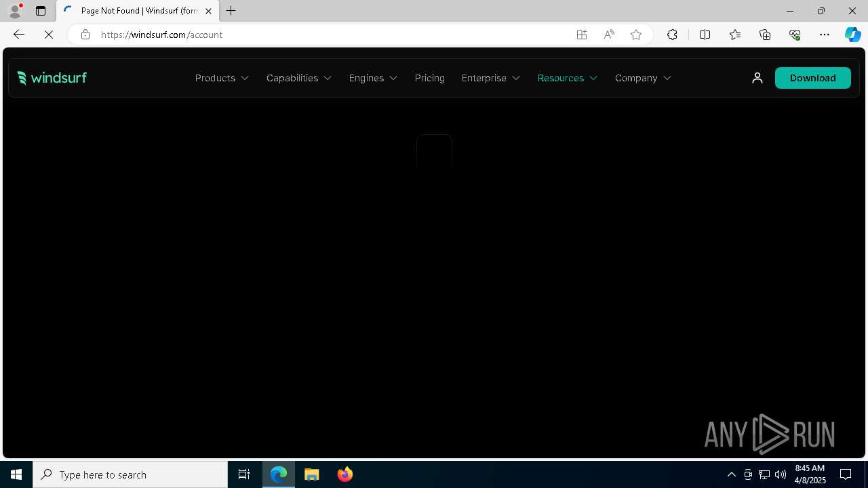Click Microsoft Edge taskbar icon
The image size is (868, 488).
[x=279, y=474]
